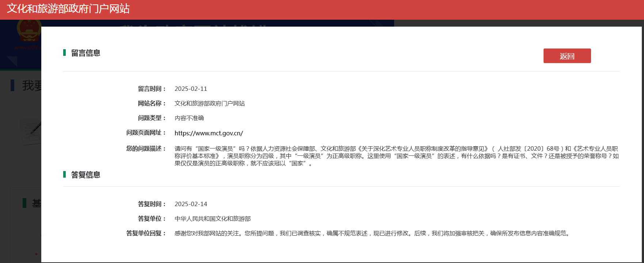This screenshot has height=263, width=644.
Task: Click the green marker beside 留言信息
Action: pyautogui.click(x=65, y=53)
